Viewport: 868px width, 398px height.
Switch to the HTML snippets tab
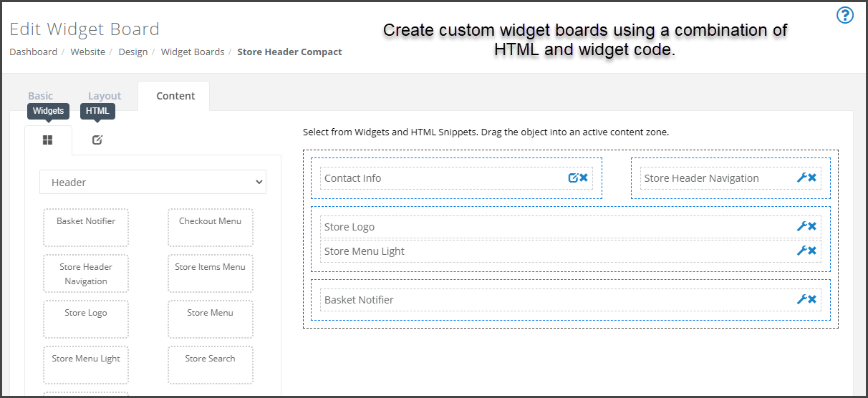[97, 140]
